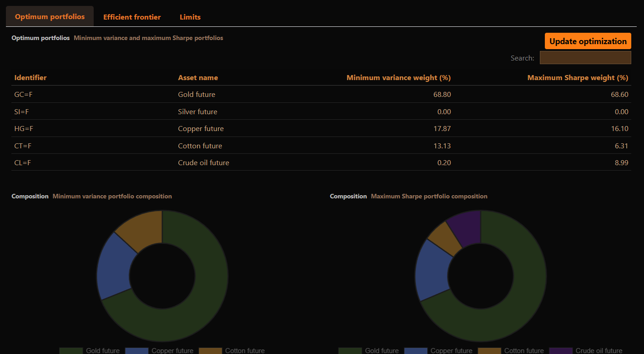Sort table by Asset name header
This screenshot has width=644, height=354.
point(198,78)
